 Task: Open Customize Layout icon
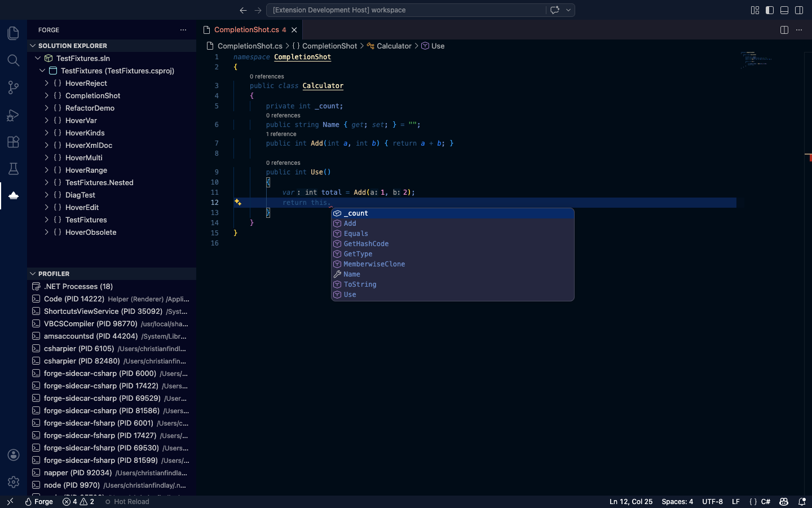click(755, 10)
